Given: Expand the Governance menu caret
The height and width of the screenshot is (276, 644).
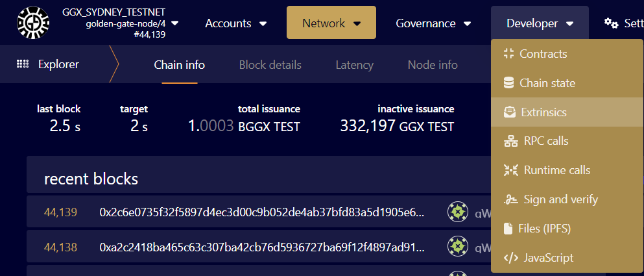Looking at the screenshot, I should tap(467, 24).
